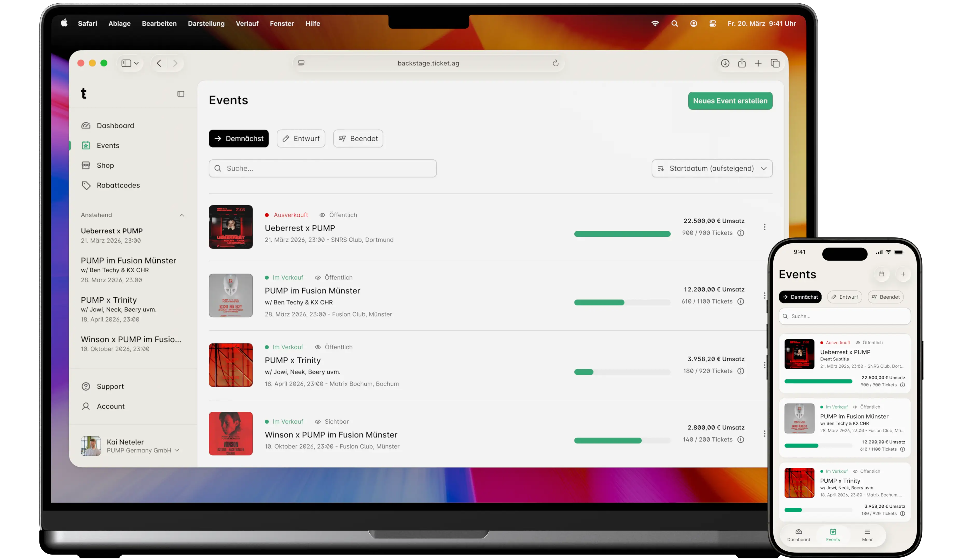Viewport: 958px width, 560px height.
Task: Open three-dot menu for Winson x PUMP event
Action: [x=765, y=433]
